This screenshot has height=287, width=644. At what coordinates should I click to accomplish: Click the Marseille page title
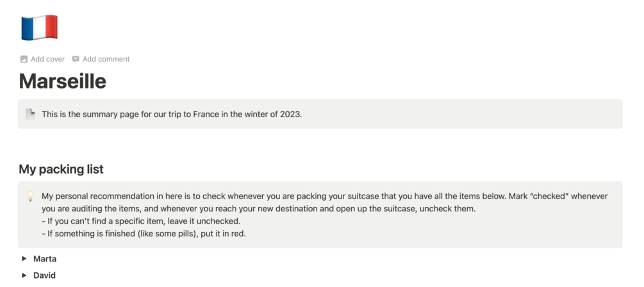(63, 81)
